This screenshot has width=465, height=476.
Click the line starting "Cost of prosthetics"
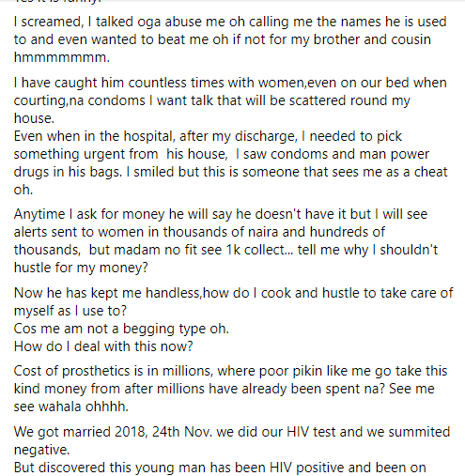230,371
